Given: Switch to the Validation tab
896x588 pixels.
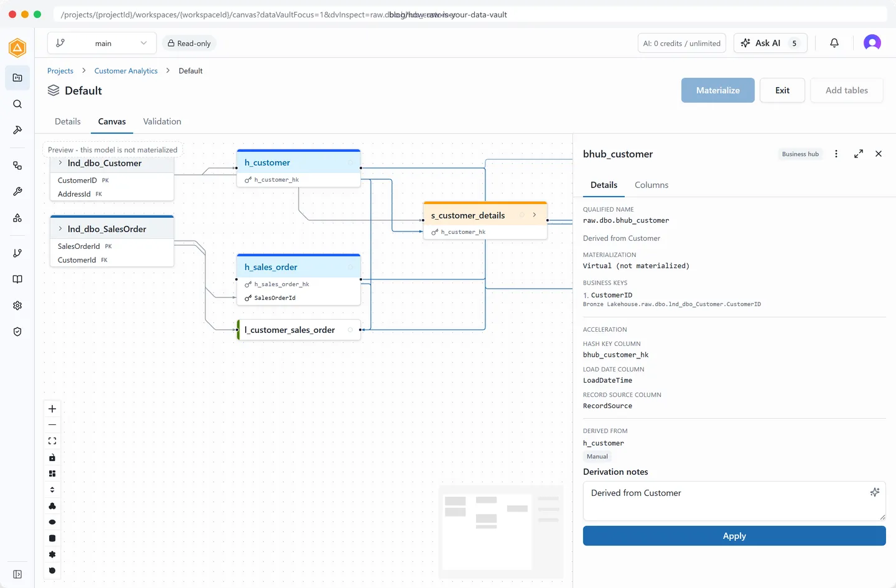Looking at the screenshot, I should click(x=162, y=121).
